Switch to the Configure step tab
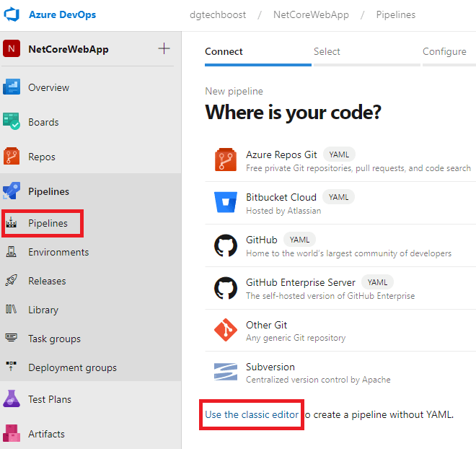 [x=444, y=51]
